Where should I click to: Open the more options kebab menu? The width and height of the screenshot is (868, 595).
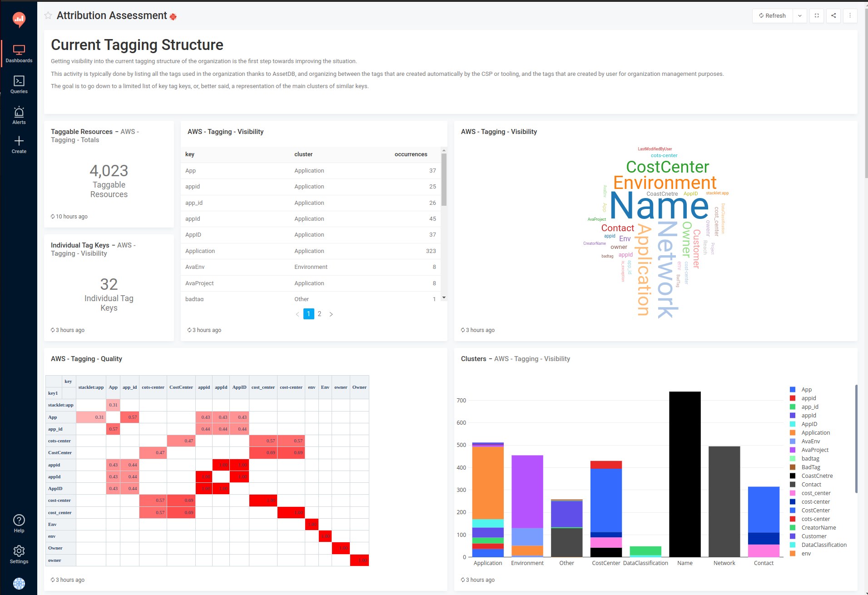(850, 15)
